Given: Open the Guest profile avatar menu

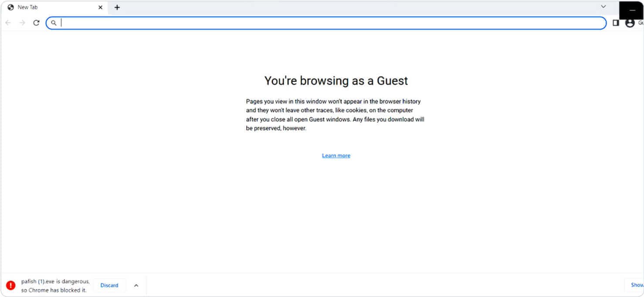Looking at the screenshot, I should pyautogui.click(x=630, y=23).
